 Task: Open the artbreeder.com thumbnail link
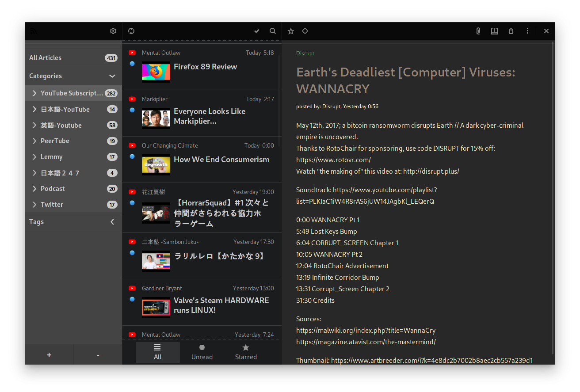pyautogui.click(x=432, y=361)
